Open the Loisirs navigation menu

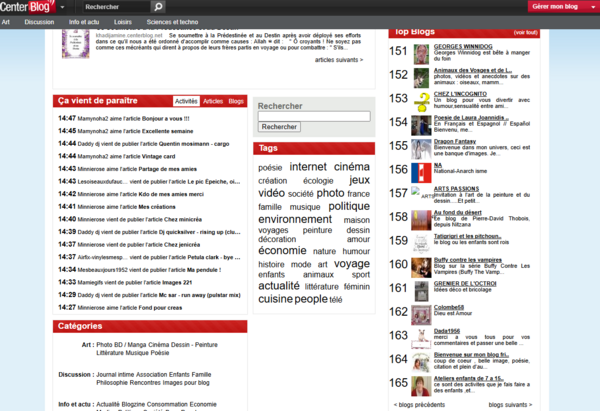[123, 22]
